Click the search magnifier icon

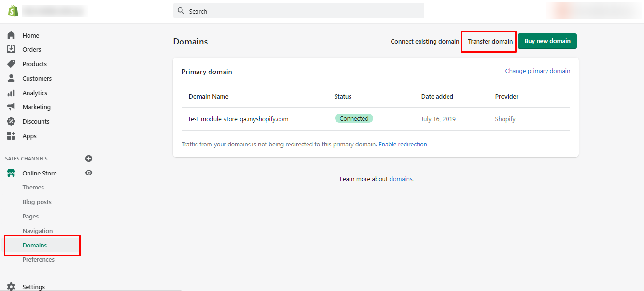(x=181, y=11)
